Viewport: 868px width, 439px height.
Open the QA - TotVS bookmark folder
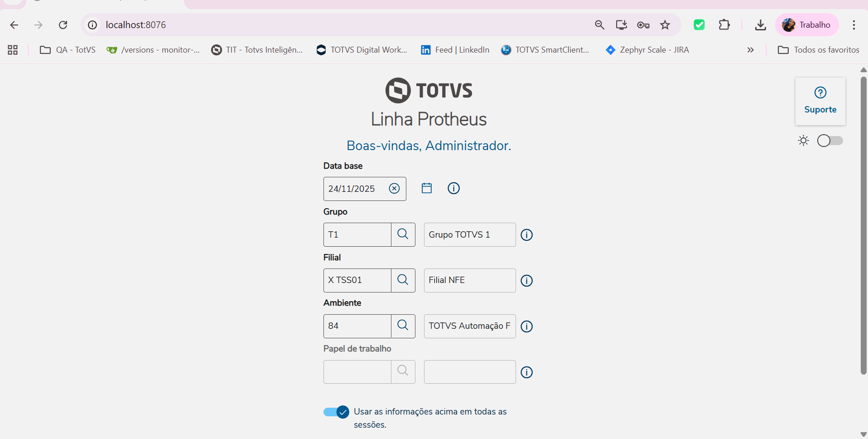click(68, 50)
